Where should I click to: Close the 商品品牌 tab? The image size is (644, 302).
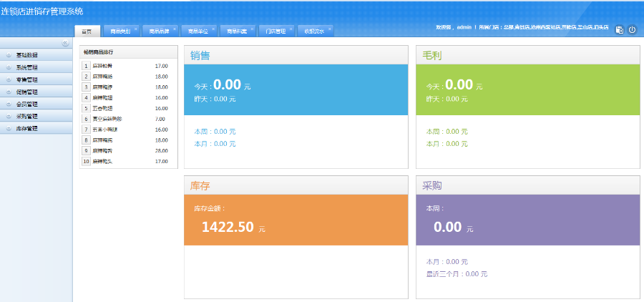(x=175, y=29)
